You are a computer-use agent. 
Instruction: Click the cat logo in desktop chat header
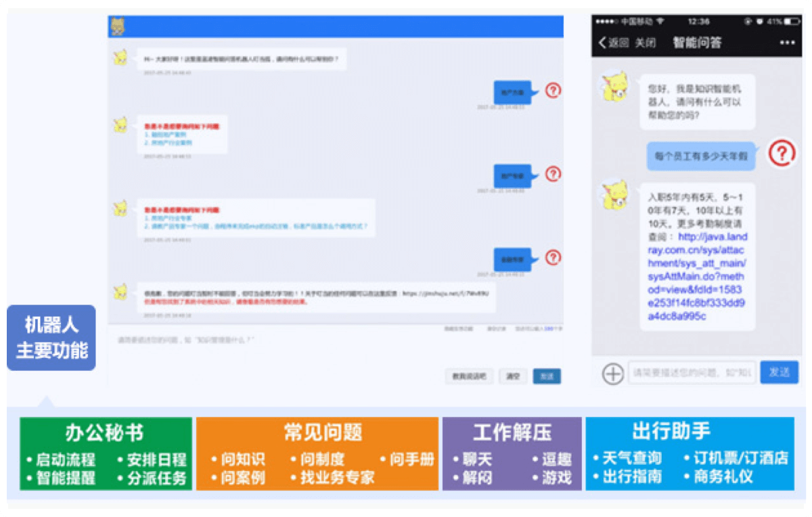118,27
